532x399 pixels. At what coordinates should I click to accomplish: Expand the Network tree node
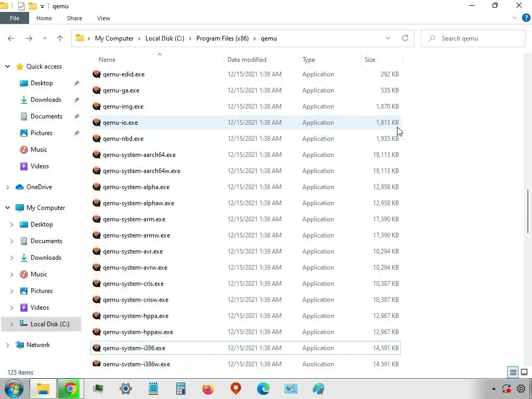click(x=7, y=345)
